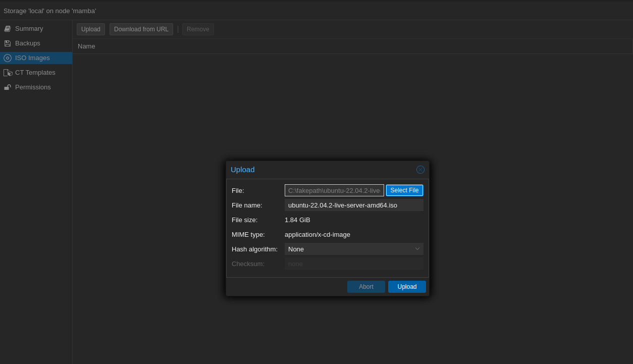Image resolution: width=633 pixels, height=364 pixels.
Task: Click the Select File button
Action: pos(405,190)
